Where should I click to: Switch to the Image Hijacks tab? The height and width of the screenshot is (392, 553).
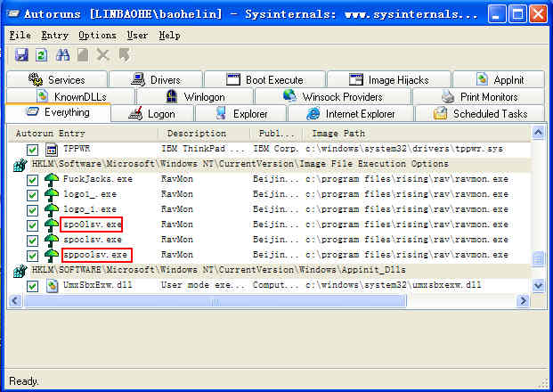coord(389,80)
